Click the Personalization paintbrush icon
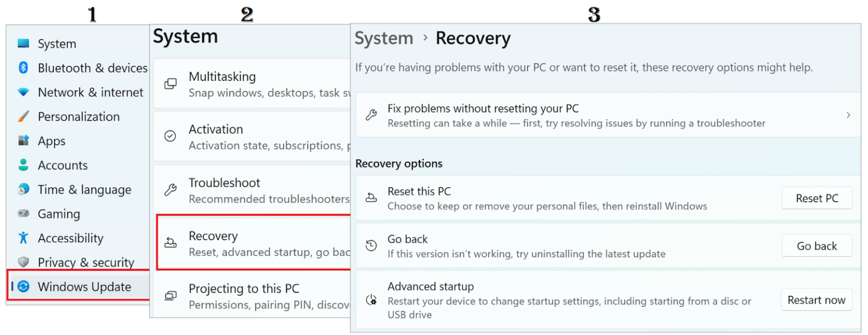The width and height of the screenshot is (868, 335). 23,117
